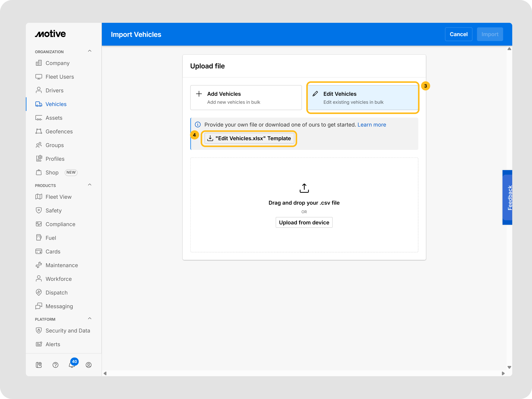This screenshot has height=399, width=532.
Task: Go to Fleet Users in sidebar
Action: [60, 77]
